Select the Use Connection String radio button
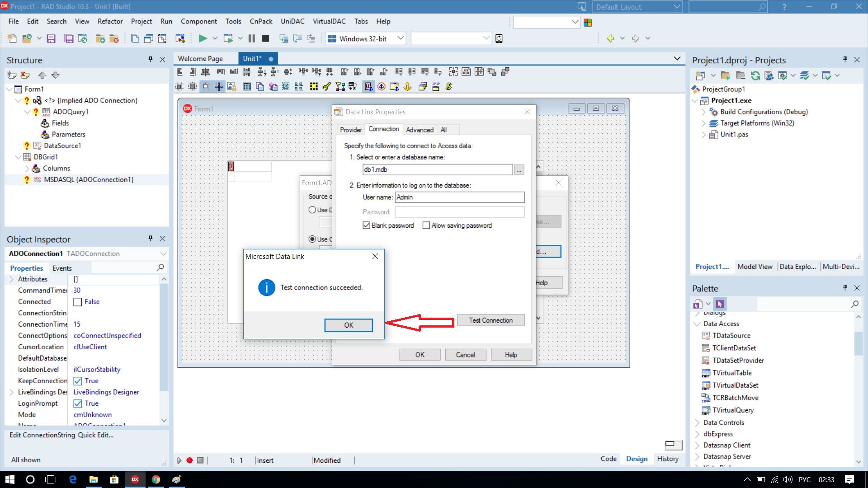Screen dimensions: 868x488 312,239
